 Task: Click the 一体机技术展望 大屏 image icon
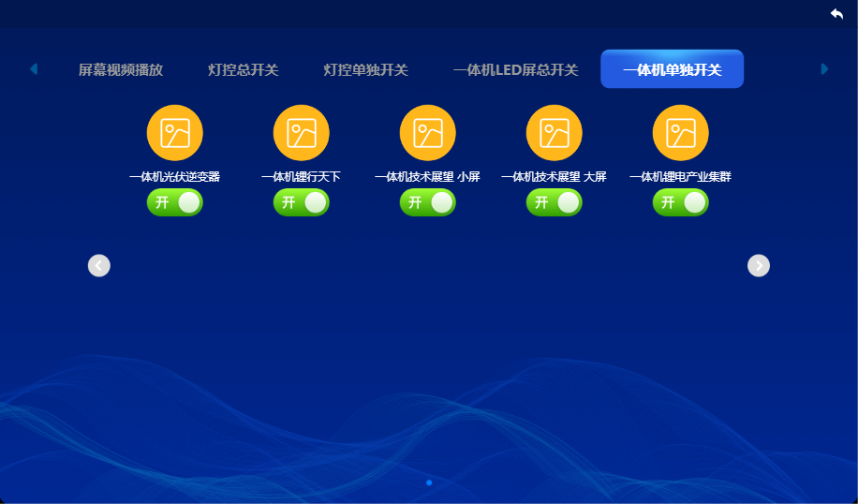(554, 133)
